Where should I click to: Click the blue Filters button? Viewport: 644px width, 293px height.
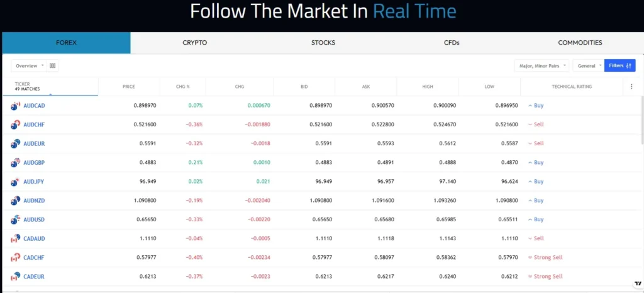point(619,65)
